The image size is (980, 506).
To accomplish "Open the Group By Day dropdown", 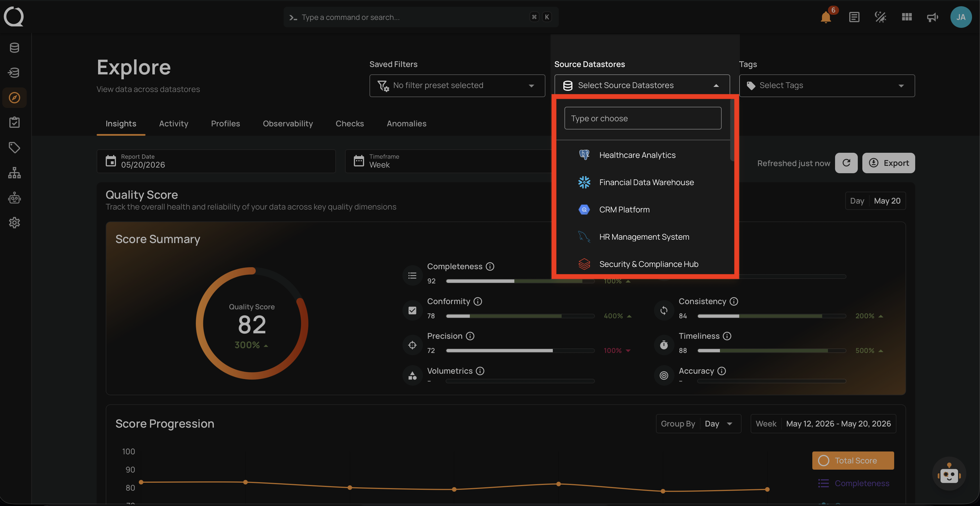I will (x=699, y=424).
